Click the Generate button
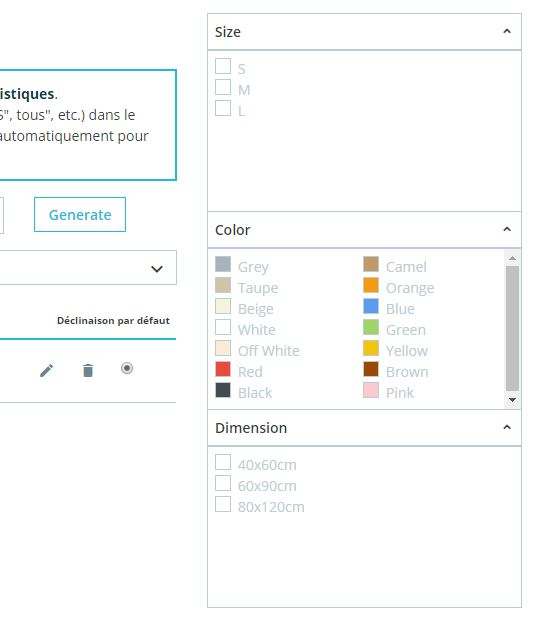This screenshot has height=622, width=537. (80, 215)
